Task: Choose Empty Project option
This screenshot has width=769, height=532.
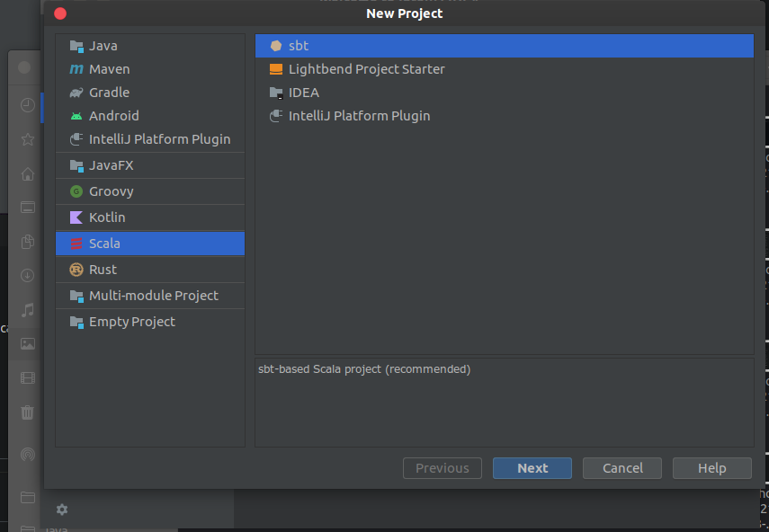Action: pos(131,322)
